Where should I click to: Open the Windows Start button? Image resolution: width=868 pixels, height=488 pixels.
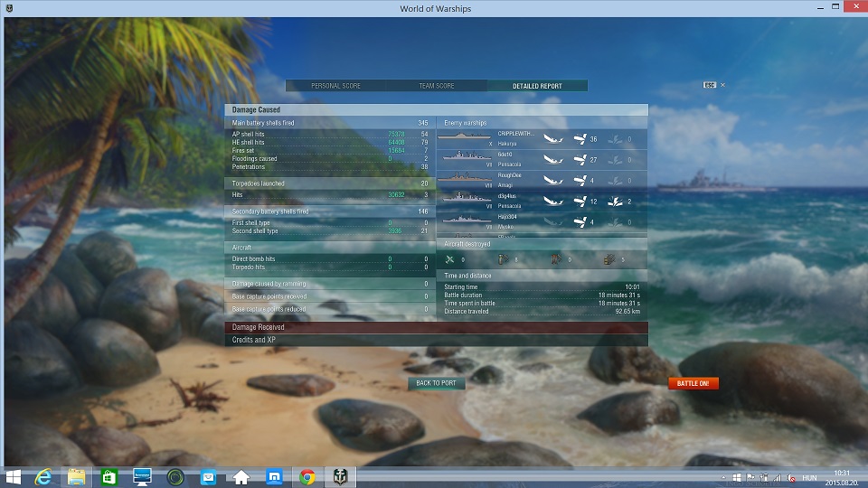(13, 477)
